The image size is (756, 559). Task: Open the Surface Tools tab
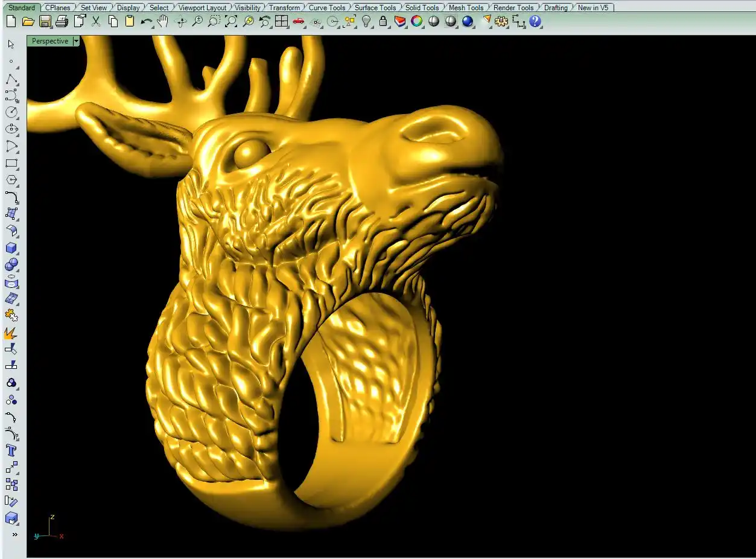pos(375,8)
